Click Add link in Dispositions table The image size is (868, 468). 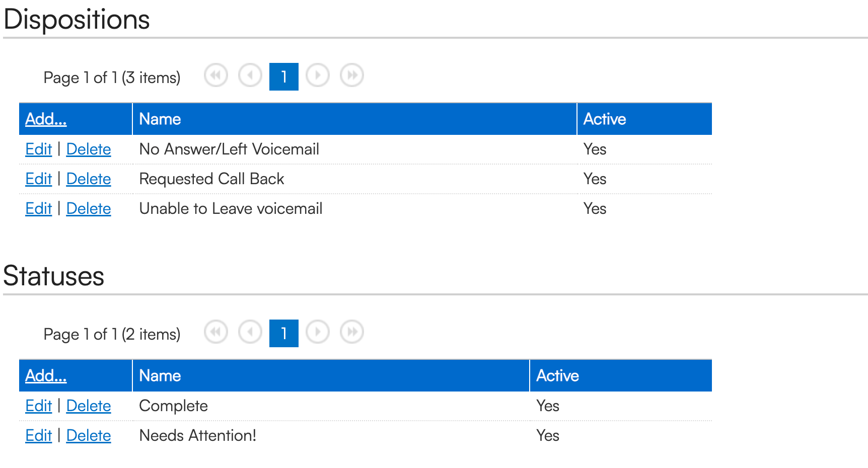pyautogui.click(x=46, y=119)
